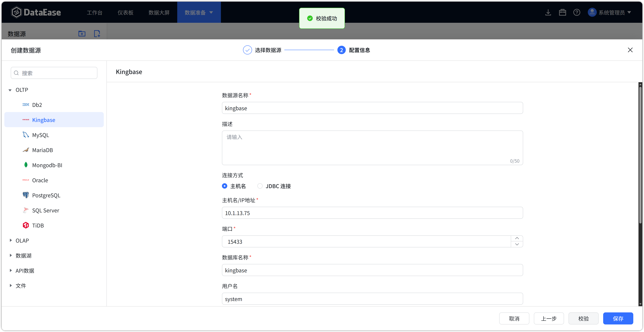Select MySQL in the datasource list

[54, 135]
